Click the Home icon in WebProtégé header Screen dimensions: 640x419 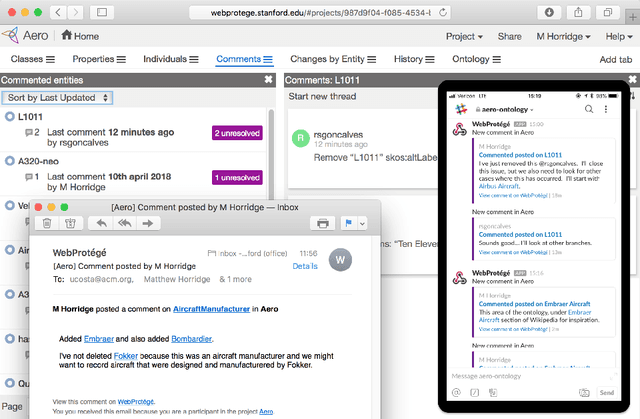[x=67, y=36]
